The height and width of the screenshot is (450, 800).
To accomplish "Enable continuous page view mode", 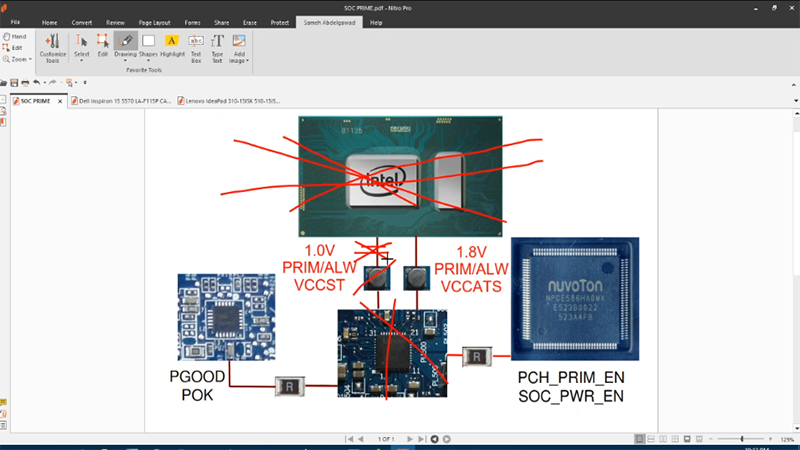I will [x=651, y=439].
